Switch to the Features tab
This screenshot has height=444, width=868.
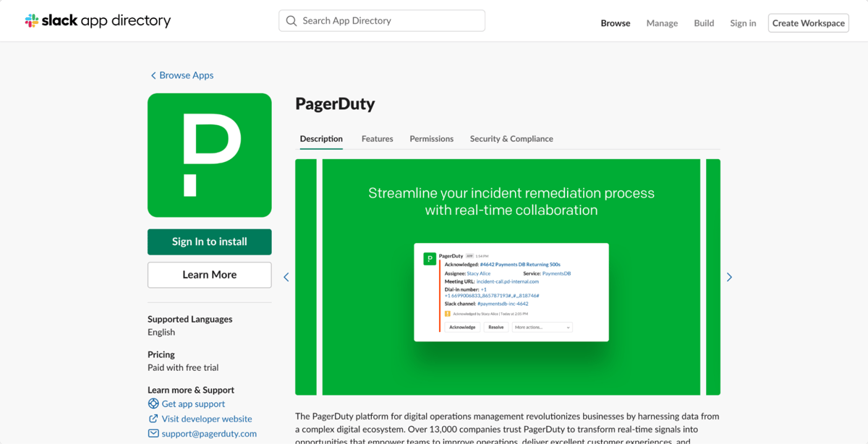click(x=378, y=139)
